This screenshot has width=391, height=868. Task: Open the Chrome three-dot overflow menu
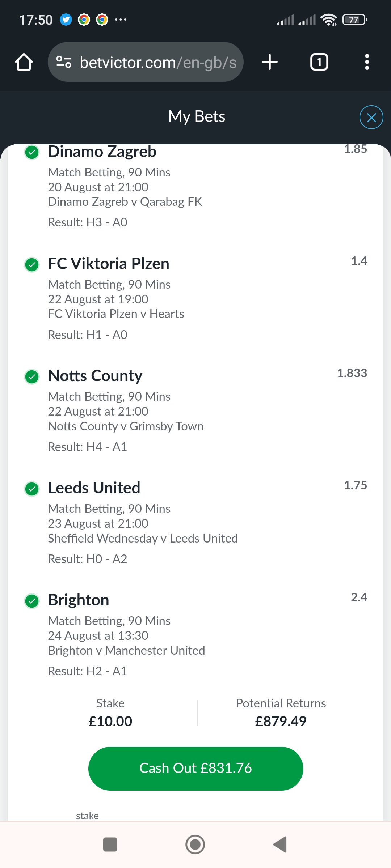tap(367, 62)
